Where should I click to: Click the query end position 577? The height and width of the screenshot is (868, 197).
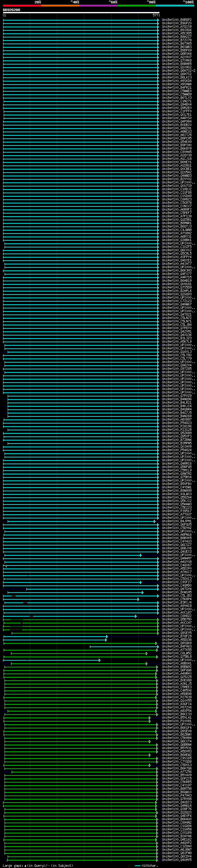point(155,15)
